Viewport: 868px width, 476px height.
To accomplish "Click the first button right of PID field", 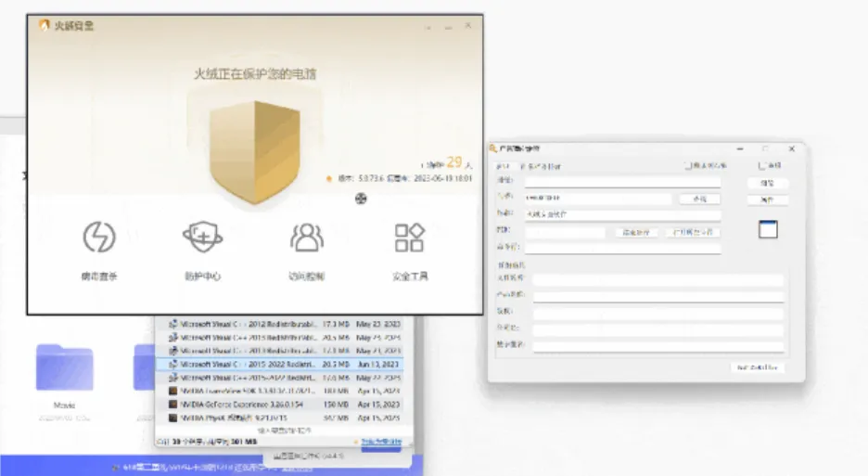I will 636,232.
